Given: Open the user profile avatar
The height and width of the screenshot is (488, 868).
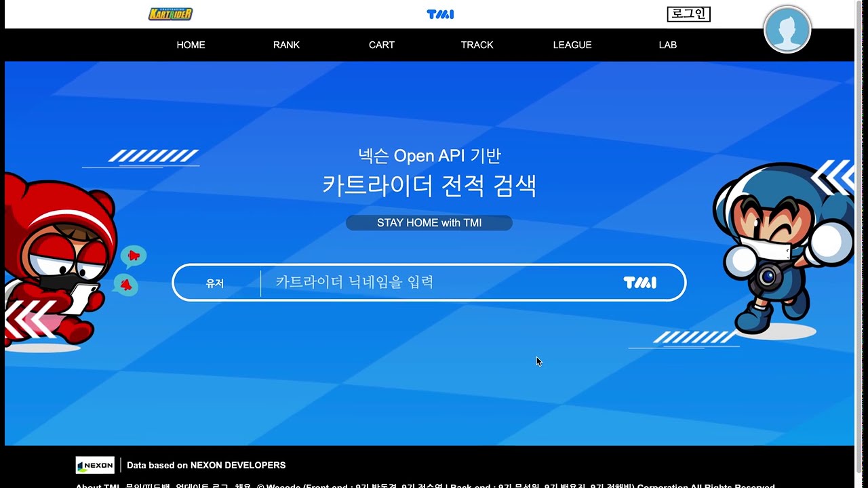Looking at the screenshot, I should pos(787,30).
